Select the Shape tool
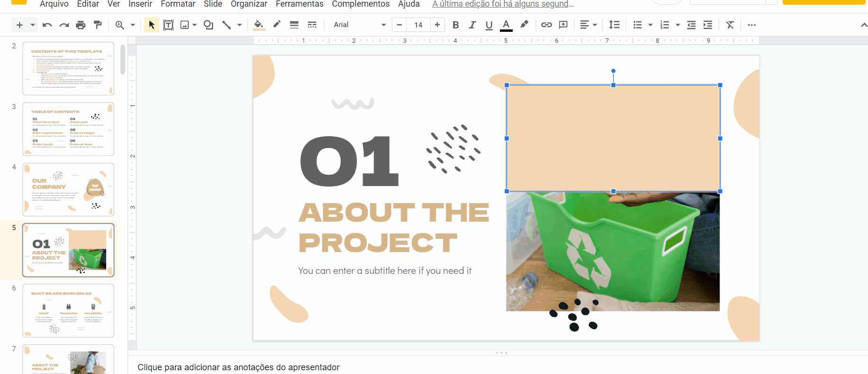Screen dimensions: 868x374 [208, 25]
